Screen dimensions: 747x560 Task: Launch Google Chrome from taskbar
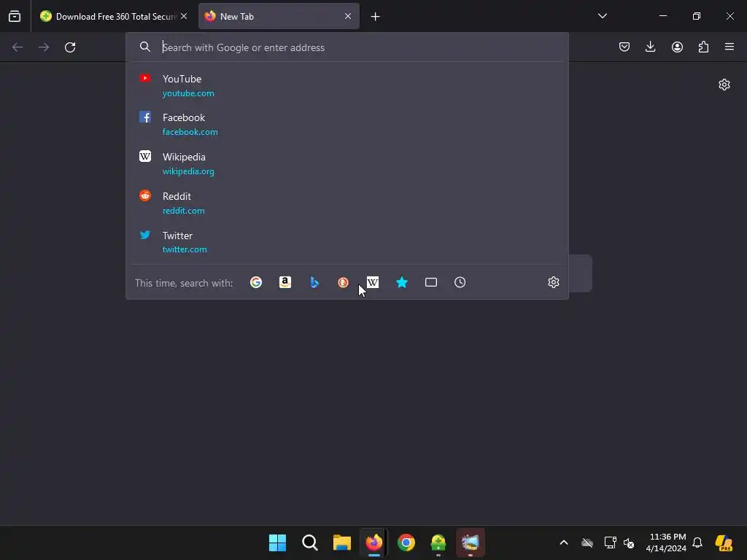pyautogui.click(x=406, y=542)
